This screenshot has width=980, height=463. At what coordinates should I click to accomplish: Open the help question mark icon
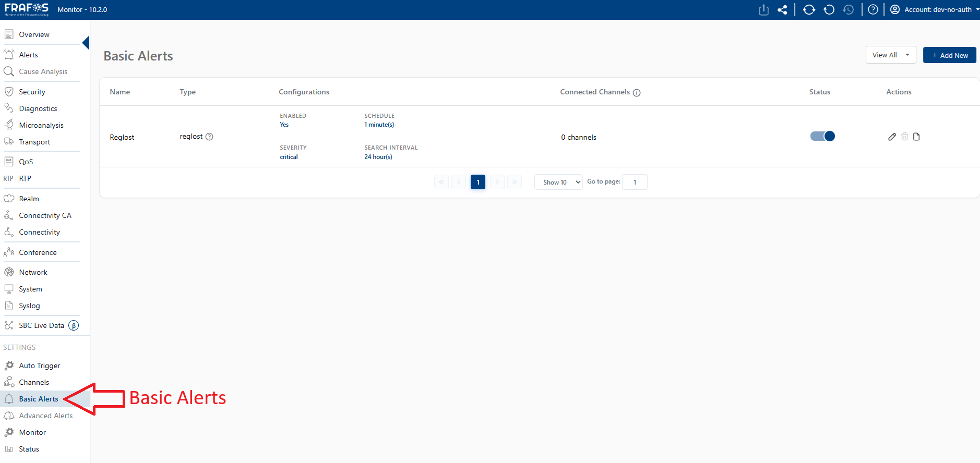[x=873, y=9]
